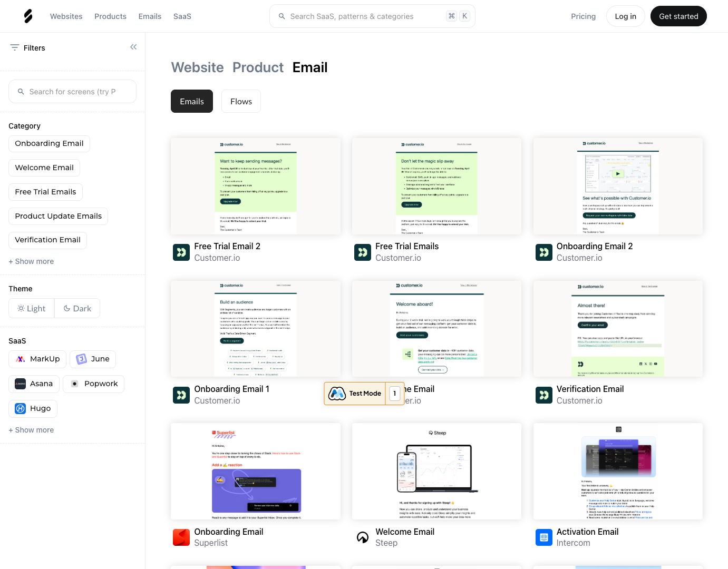Click the site logo in top left corner
The height and width of the screenshot is (569, 728).
(x=27, y=16)
